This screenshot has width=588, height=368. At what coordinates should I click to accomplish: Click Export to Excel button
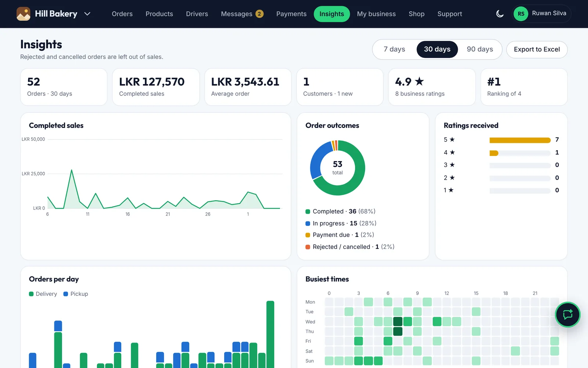[x=537, y=49]
